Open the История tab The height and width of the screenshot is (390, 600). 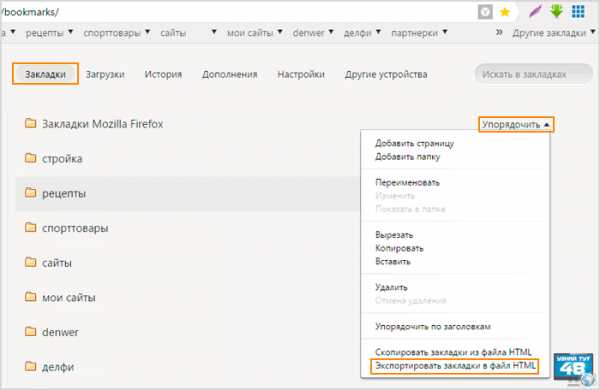coord(163,74)
